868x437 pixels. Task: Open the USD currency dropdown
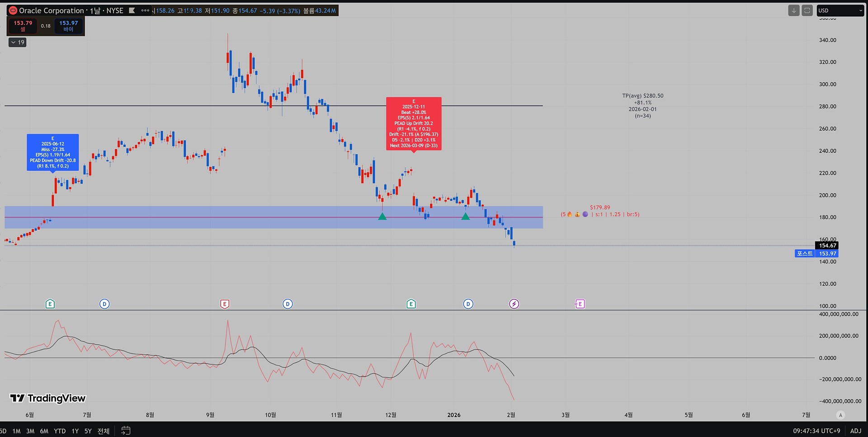[x=840, y=10]
